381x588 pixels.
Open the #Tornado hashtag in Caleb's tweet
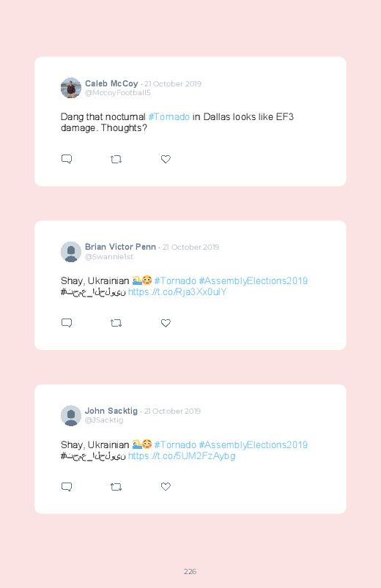click(x=169, y=117)
